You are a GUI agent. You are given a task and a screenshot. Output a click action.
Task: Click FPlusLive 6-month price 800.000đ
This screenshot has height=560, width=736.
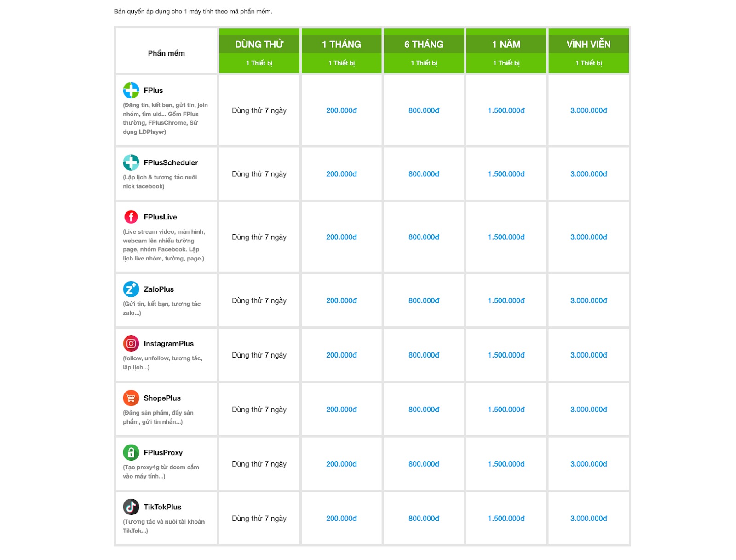[424, 237]
